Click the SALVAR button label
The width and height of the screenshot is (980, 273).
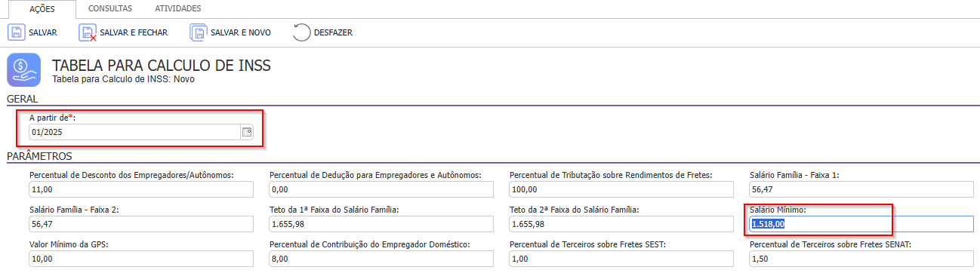(42, 32)
